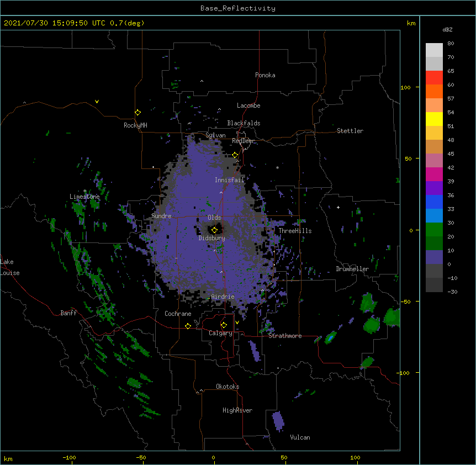Click the 80 value on the dBZ scale

(451, 44)
